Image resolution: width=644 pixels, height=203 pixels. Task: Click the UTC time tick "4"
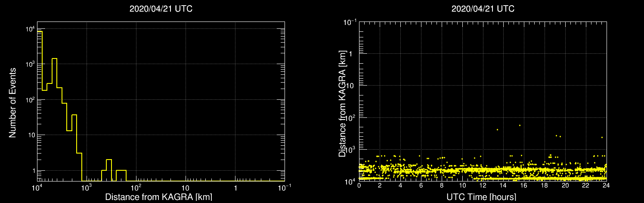(400, 185)
